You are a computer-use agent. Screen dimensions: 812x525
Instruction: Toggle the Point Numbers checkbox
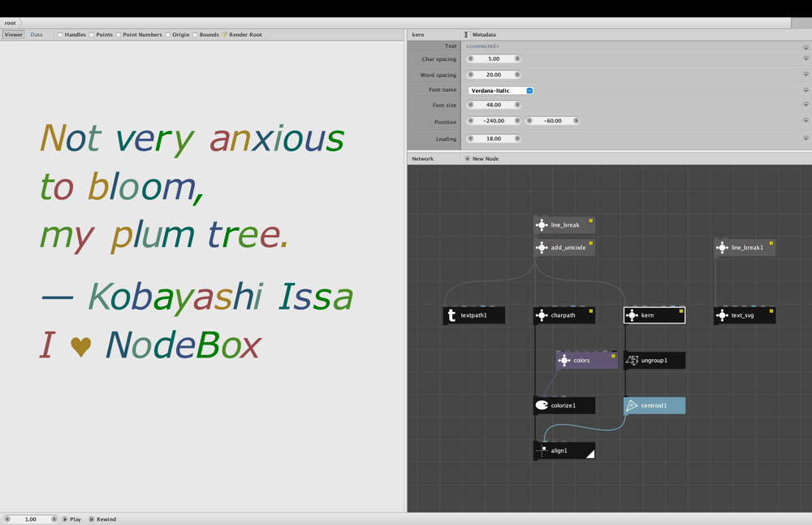pyautogui.click(x=119, y=35)
